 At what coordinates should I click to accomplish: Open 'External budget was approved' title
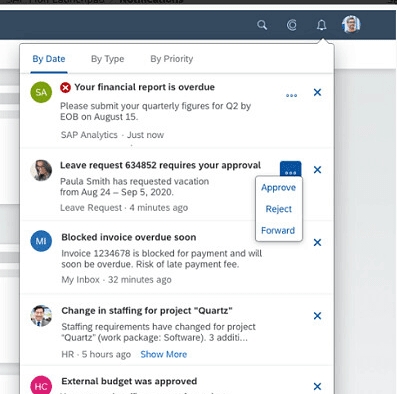coord(129,381)
